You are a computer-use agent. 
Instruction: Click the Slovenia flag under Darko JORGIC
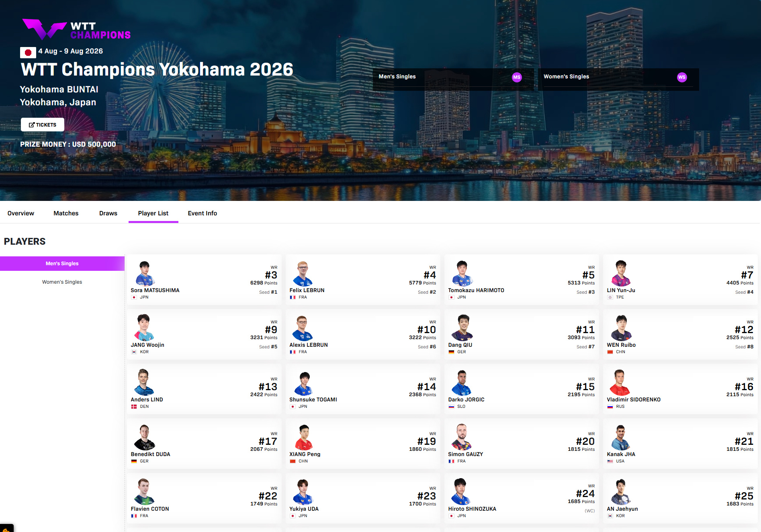point(451,407)
